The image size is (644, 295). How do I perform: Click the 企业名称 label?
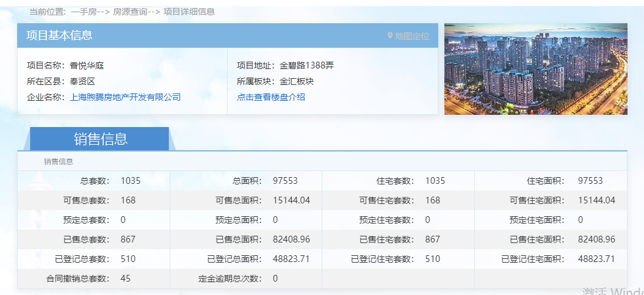[46, 97]
